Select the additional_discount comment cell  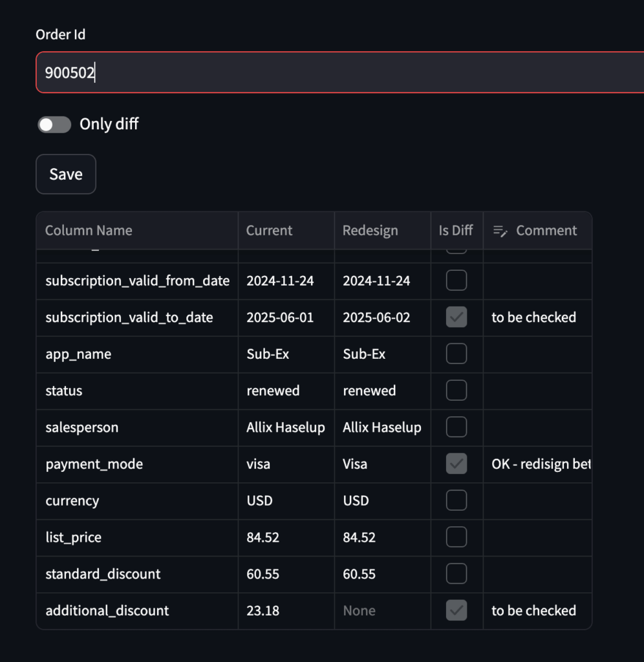537,611
